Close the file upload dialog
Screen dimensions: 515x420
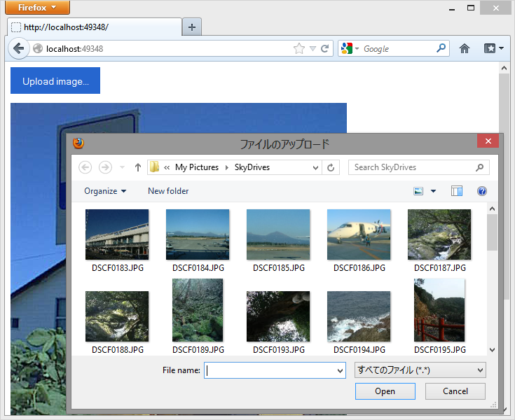(x=488, y=141)
